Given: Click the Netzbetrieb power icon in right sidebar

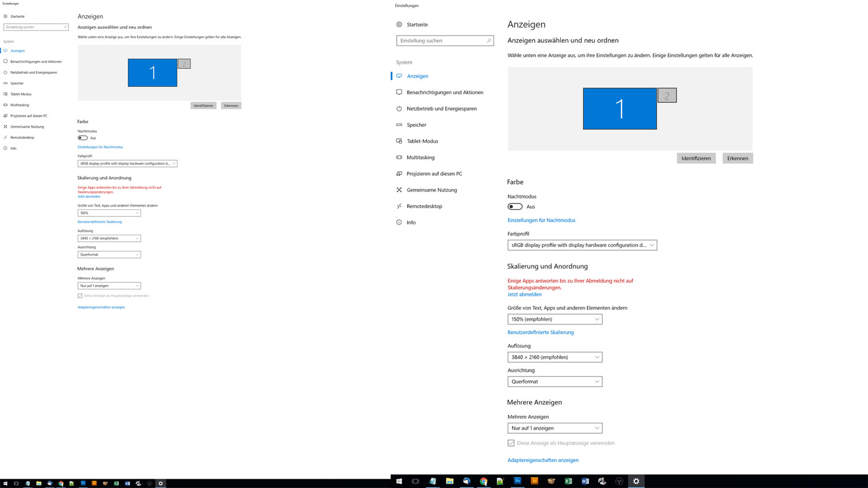Looking at the screenshot, I should [x=399, y=108].
